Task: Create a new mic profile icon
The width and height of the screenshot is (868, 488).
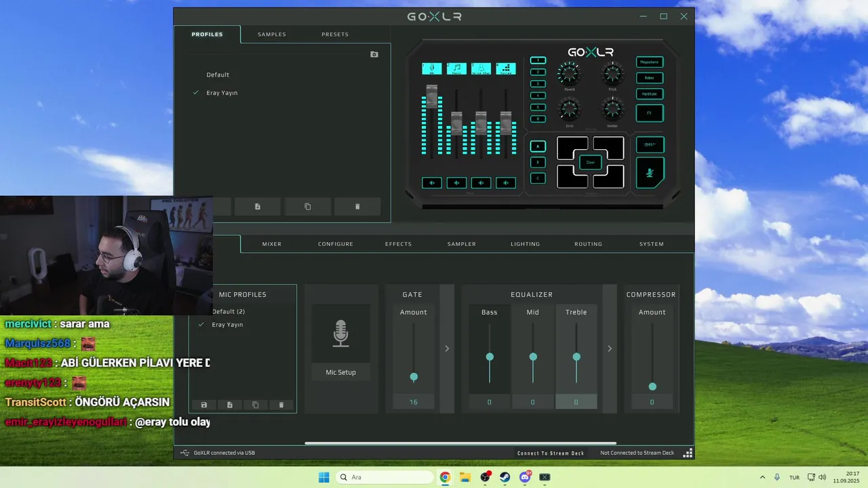Action: click(230, 405)
